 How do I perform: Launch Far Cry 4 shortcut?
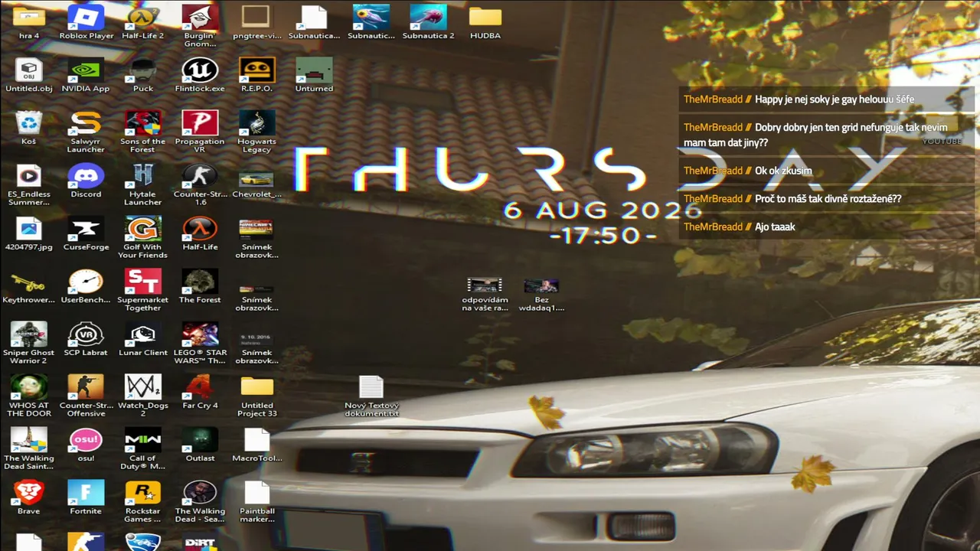(x=200, y=392)
